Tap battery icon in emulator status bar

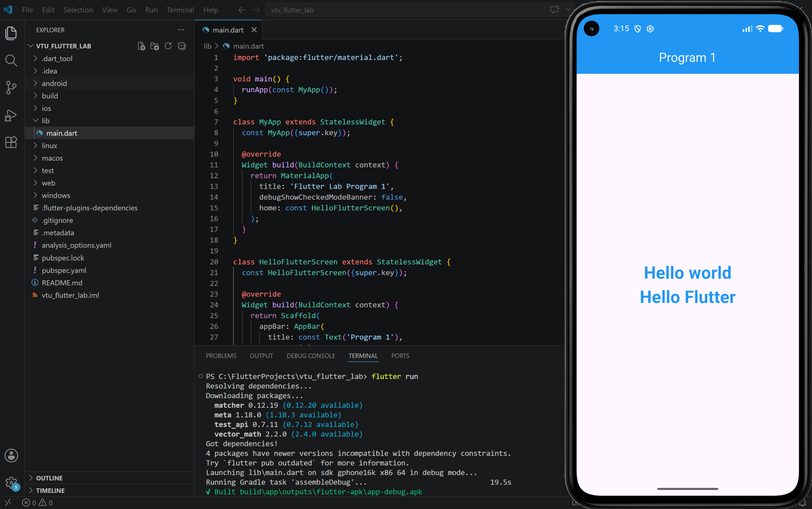pos(776,29)
